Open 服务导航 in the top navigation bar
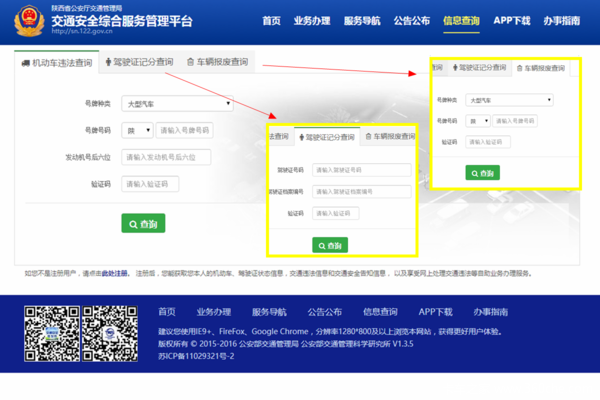600x400 pixels. point(362,21)
